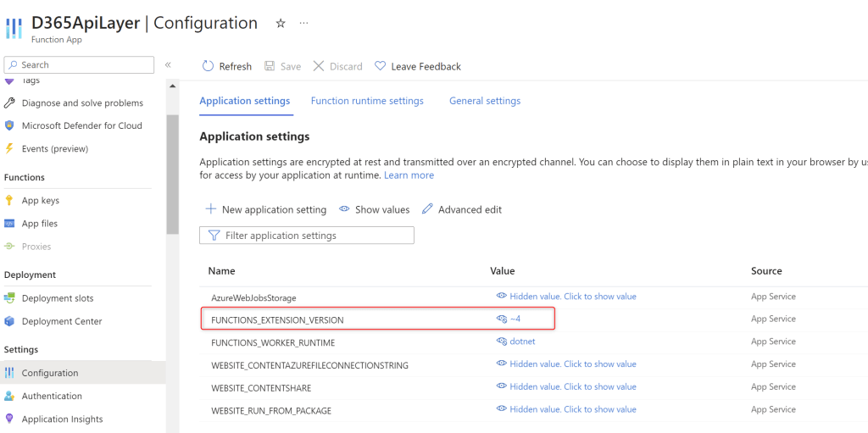Collapse the sidebar with the chevron
This screenshot has height=433, width=868.
168,64
